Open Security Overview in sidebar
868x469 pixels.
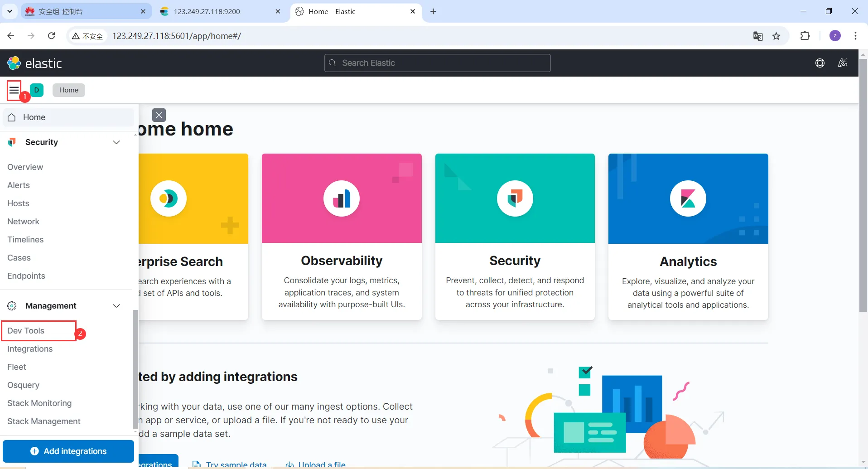(25, 167)
